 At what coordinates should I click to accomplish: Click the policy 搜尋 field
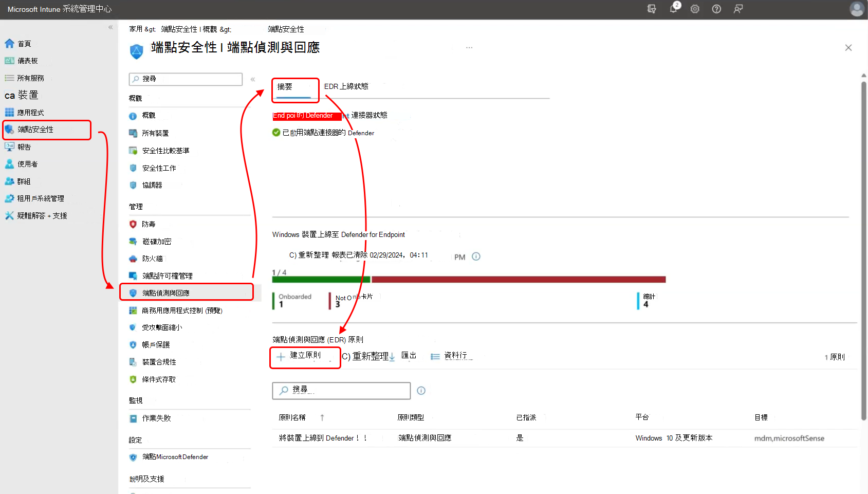341,391
